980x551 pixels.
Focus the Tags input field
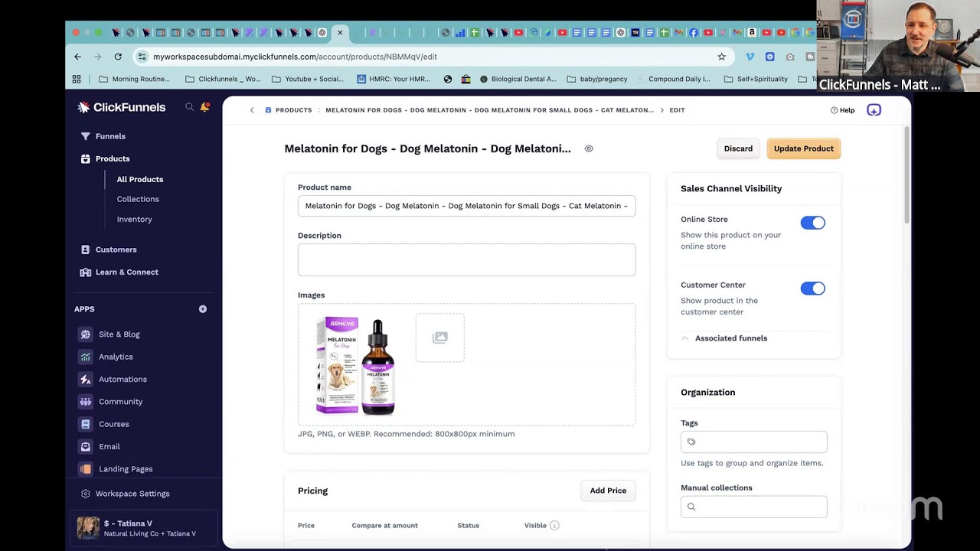753,442
